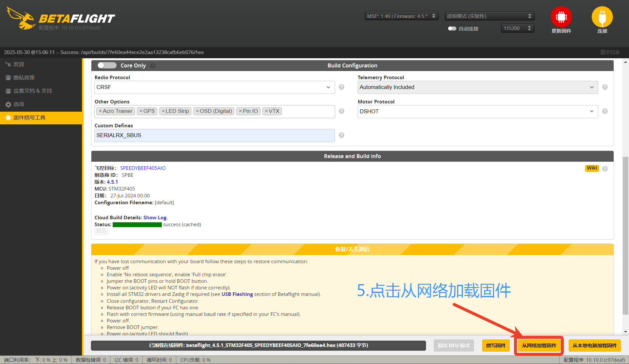Click 从本地电脑加载固件 load local firmware button
The width and height of the screenshot is (629, 364).
pyautogui.click(x=595, y=346)
